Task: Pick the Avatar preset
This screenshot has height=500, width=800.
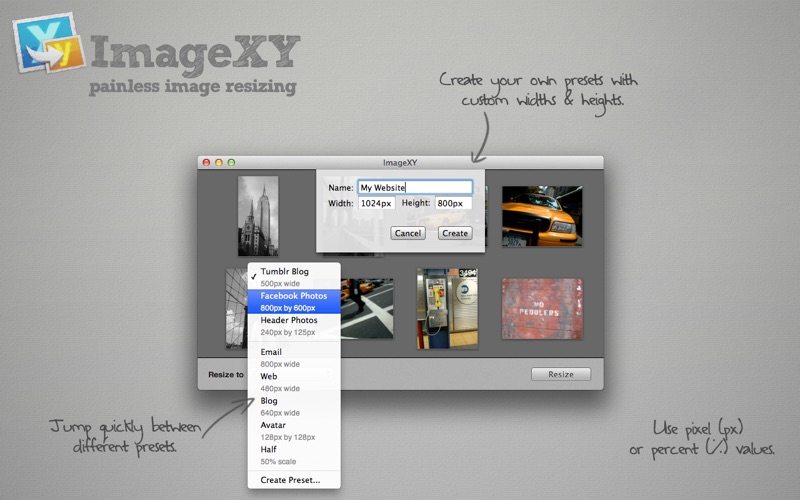Action: [294, 431]
